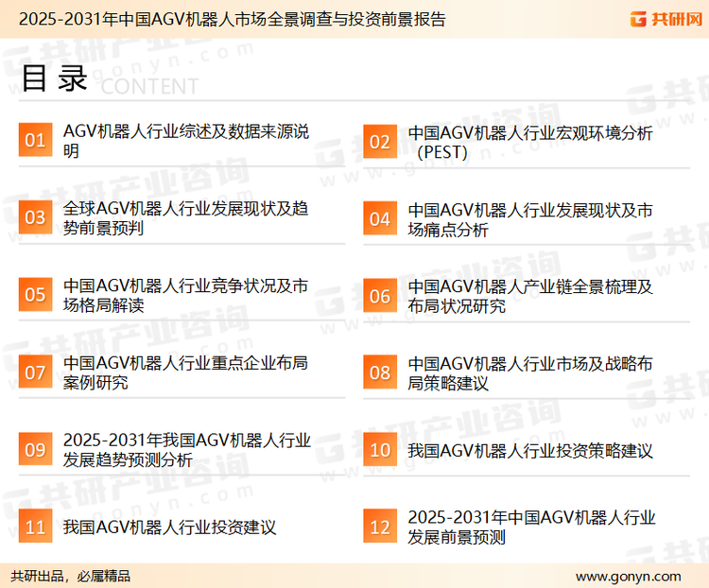Click the orange 02 chapter badge
The width and height of the screenshot is (709, 588).
coord(380,142)
